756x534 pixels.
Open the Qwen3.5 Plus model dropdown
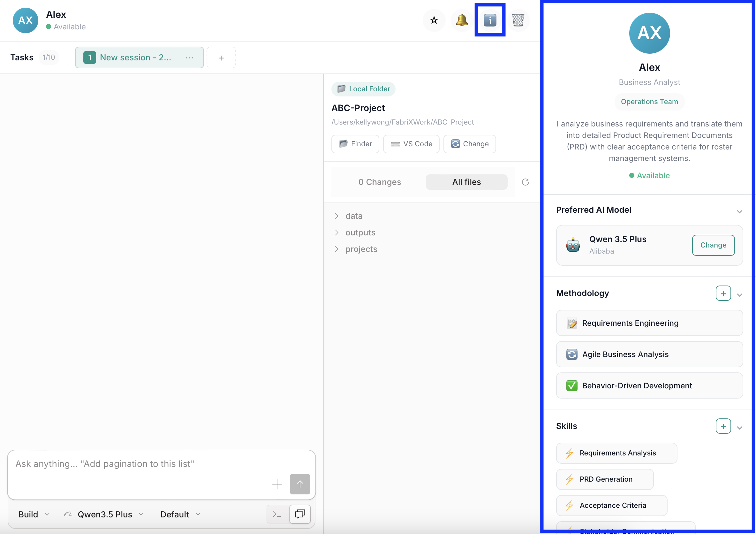105,514
